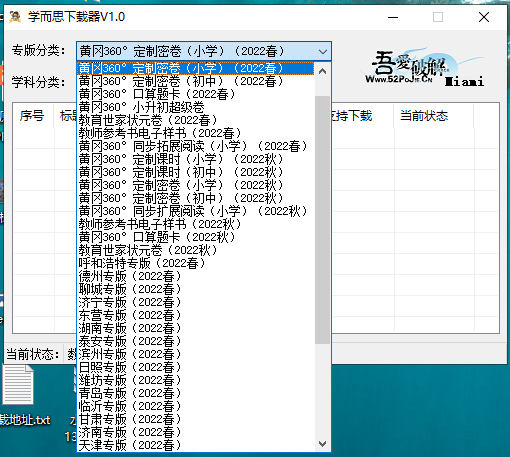510x457 pixels.
Task: Click the 持下载 column header
Action: pyautogui.click(x=362, y=116)
